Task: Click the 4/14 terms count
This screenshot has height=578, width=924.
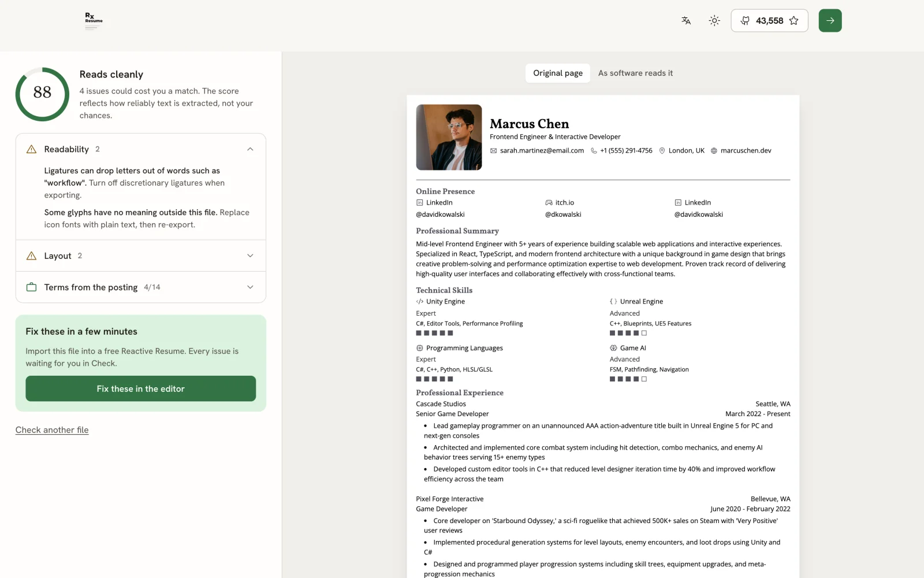Action: coord(152,287)
